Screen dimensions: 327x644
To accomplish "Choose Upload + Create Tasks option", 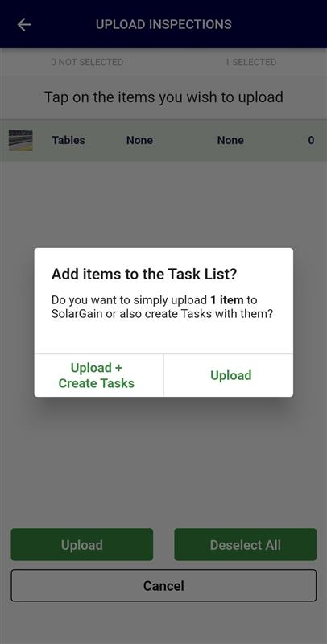I will 98,375.
